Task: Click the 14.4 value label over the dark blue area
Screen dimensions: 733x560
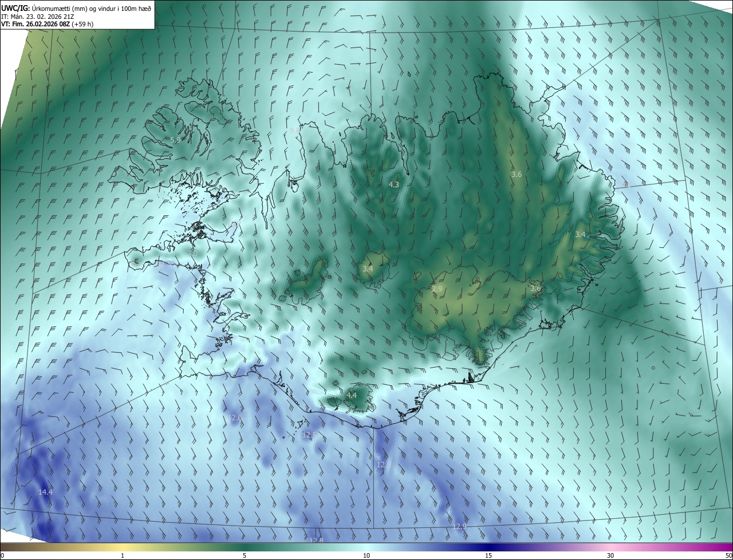Action: tap(46, 492)
